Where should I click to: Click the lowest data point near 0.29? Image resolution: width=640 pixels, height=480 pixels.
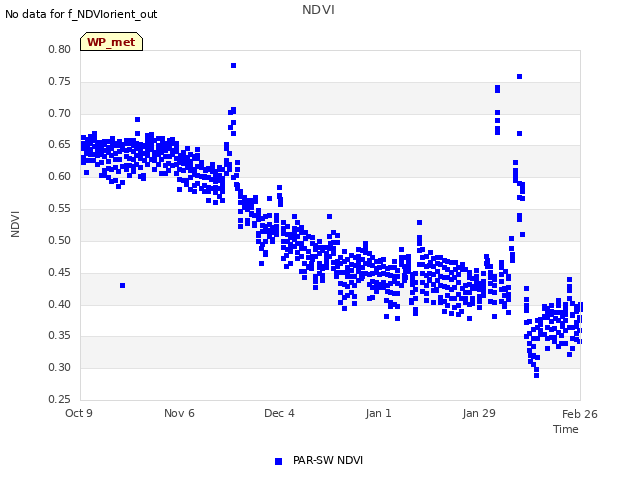tap(536, 375)
